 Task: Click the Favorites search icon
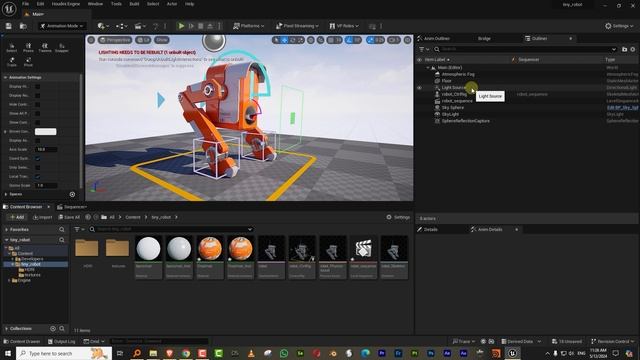point(62,230)
